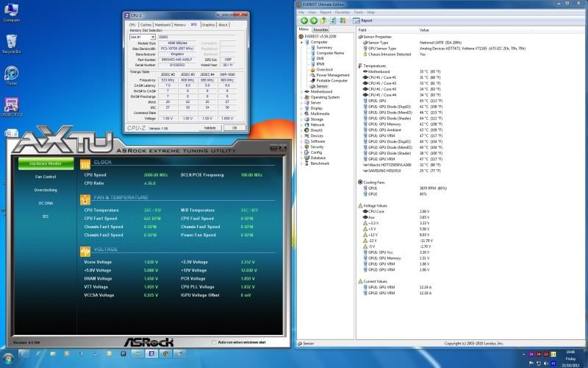Screen dimensions: 588x368
Task: Open the CPUID CPU-Z desktop icon
Action: 11,107
